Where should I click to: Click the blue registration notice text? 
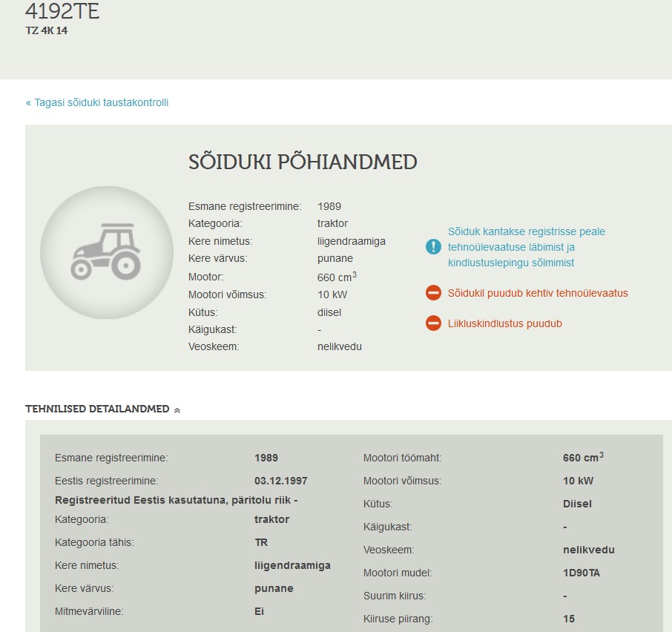coord(526,247)
